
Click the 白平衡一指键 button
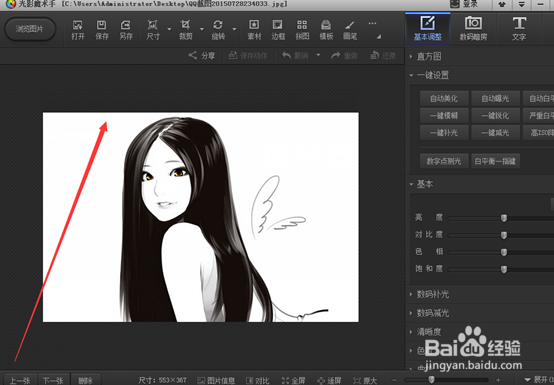[x=495, y=161]
